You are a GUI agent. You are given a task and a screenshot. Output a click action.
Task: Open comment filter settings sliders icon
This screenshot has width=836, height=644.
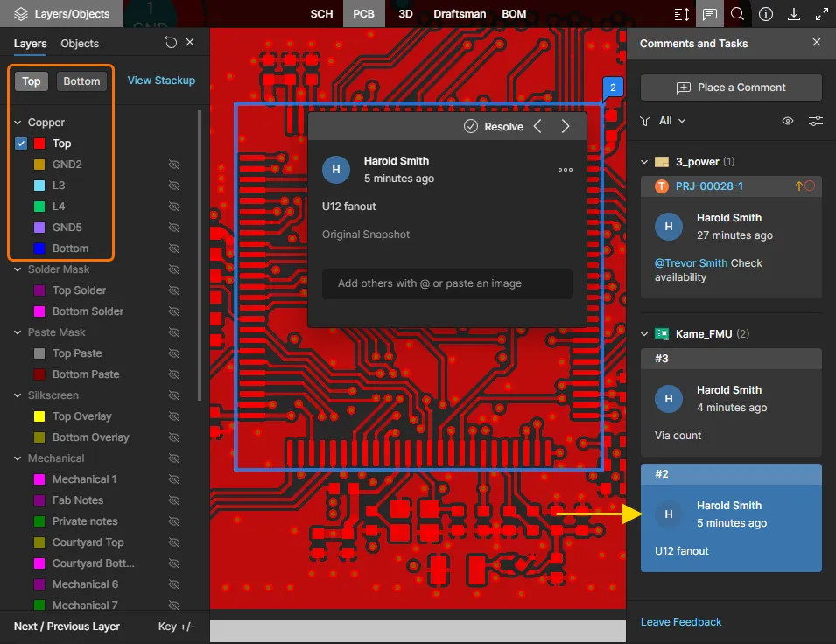[x=815, y=121]
